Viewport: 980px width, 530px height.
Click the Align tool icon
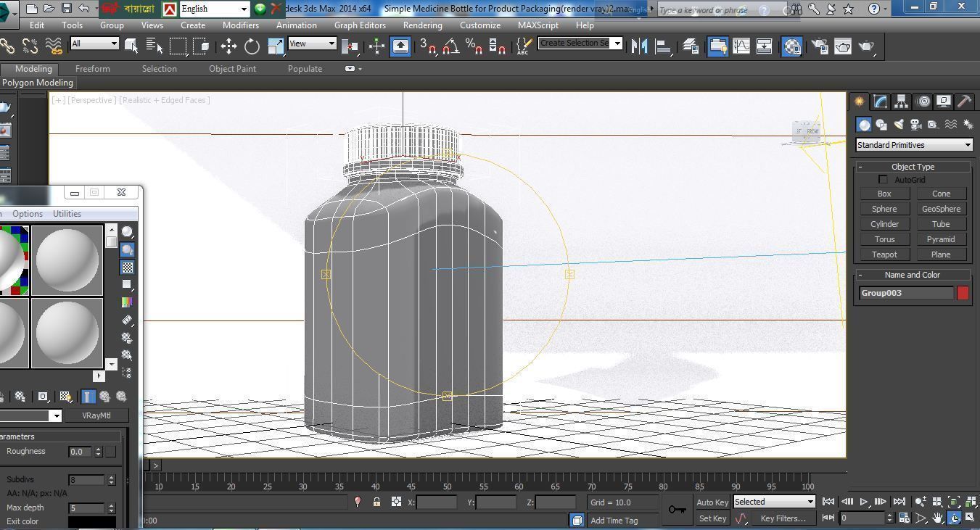pyautogui.click(x=663, y=46)
